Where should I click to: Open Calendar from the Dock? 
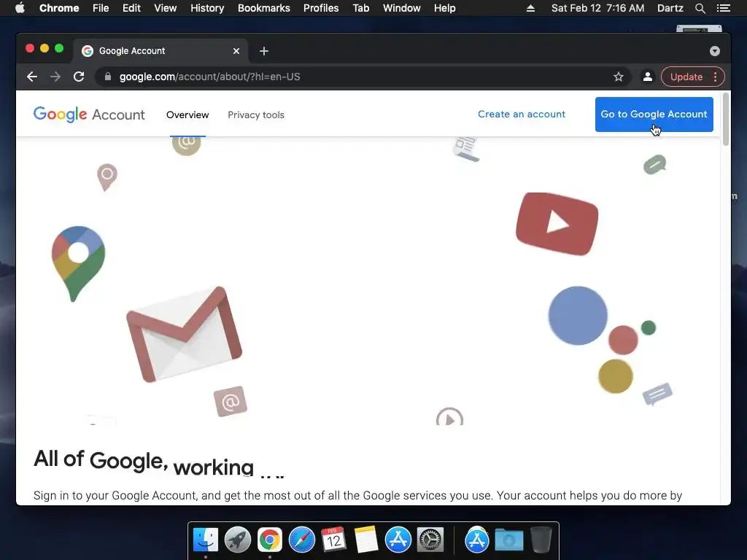[x=334, y=540]
